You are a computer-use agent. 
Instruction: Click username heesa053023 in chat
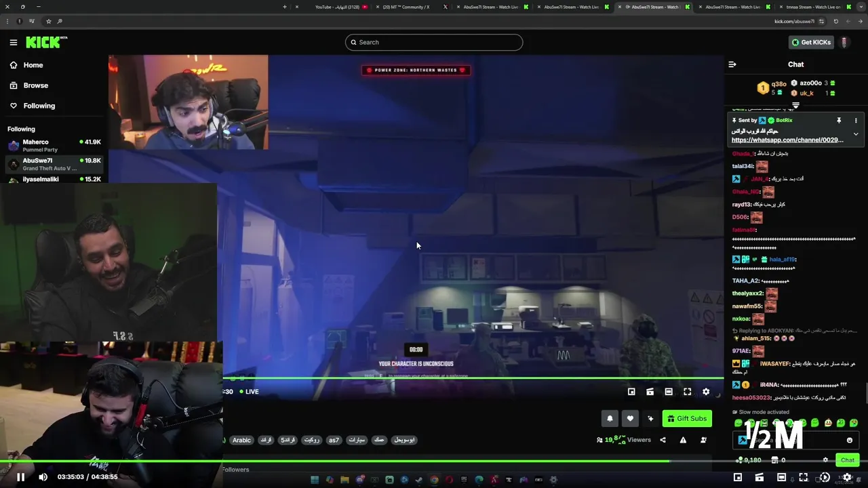(x=751, y=398)
